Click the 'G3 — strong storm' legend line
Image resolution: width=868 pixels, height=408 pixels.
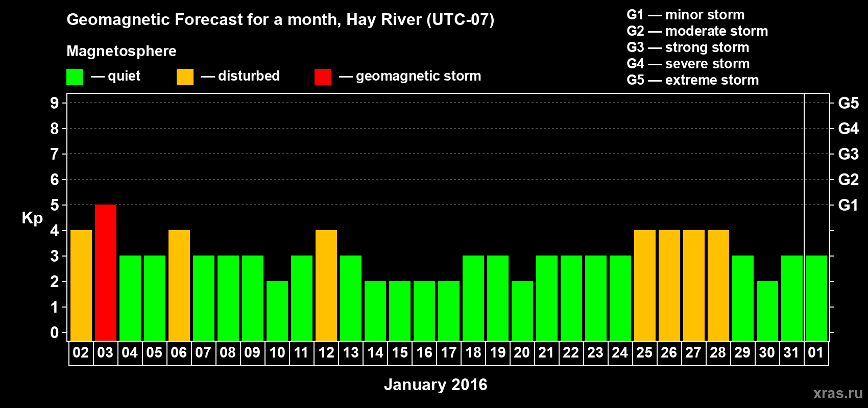688,47
